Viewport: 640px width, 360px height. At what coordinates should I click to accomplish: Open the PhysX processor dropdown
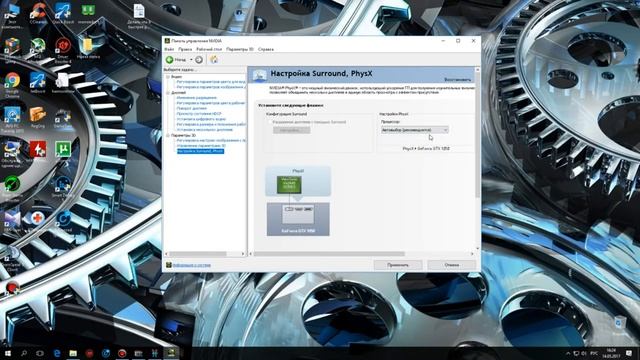[x=415, y=130]
